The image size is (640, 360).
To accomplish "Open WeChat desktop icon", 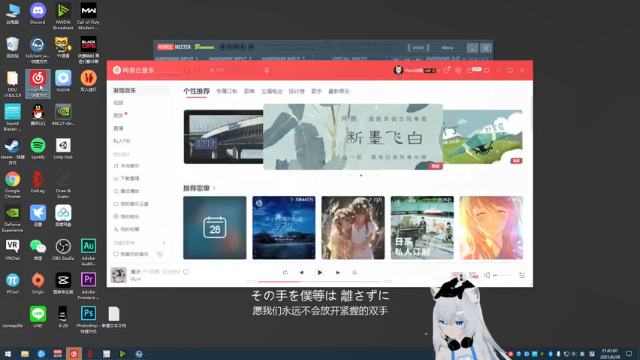I will (x=38, y=249).
